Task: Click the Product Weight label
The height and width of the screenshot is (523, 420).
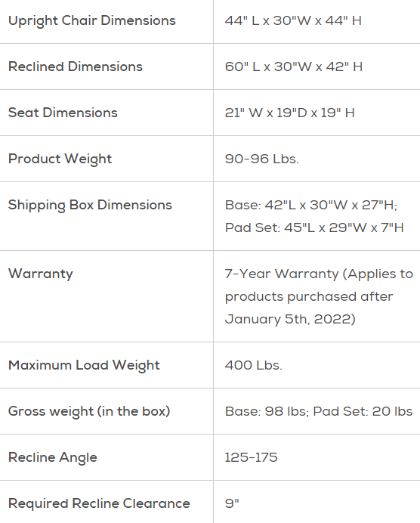Action: (60, 159)
